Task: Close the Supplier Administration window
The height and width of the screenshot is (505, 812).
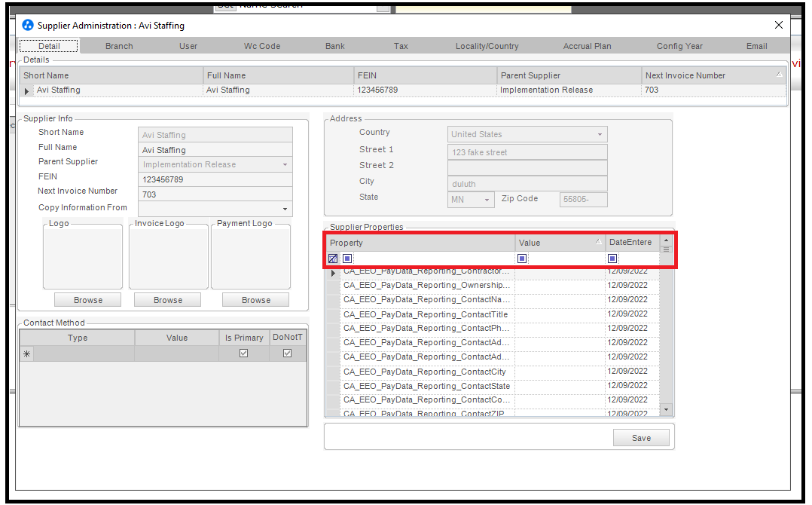Action: tap(778, 25)
